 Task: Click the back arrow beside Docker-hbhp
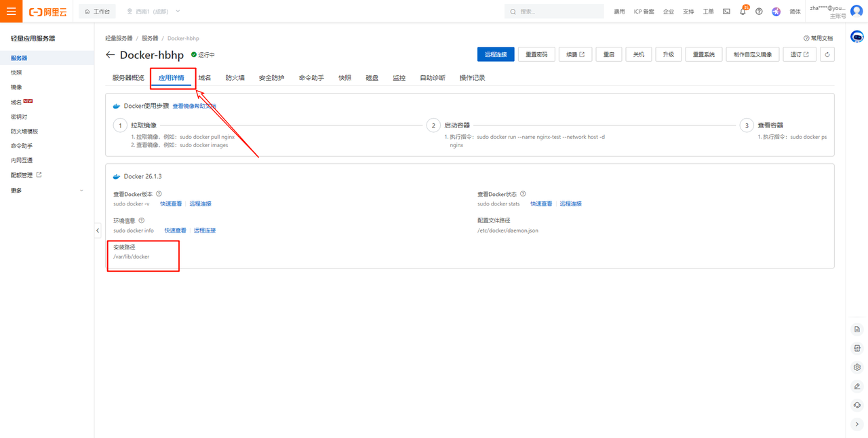[x=111, y=55]
